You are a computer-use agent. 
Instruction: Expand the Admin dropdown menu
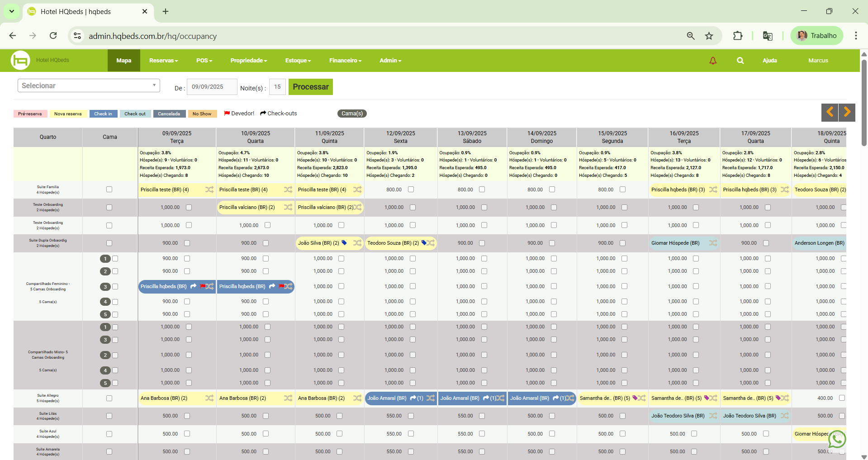pyautogui.click(x=389, y=60)
